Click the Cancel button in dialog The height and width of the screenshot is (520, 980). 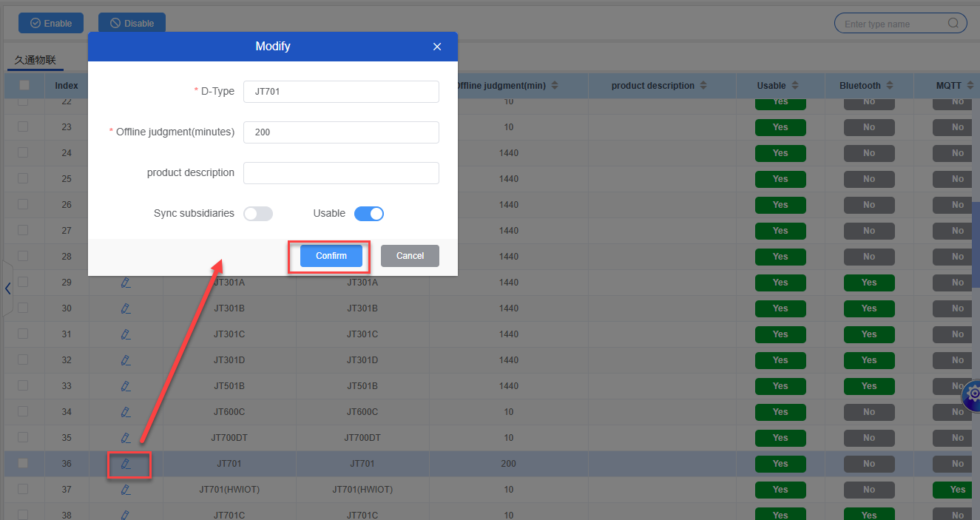click(410, 256)
